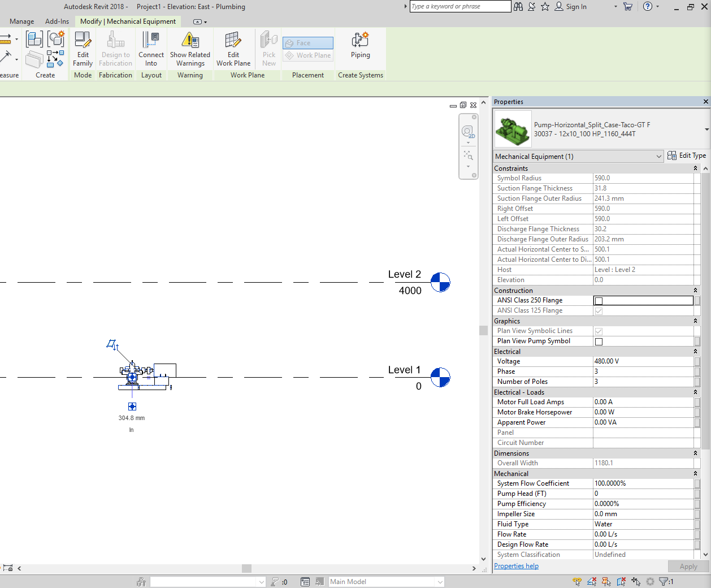Click Connect Into in the Layout panel
Screen dimensions: 711x588
[x=151, y=49]
